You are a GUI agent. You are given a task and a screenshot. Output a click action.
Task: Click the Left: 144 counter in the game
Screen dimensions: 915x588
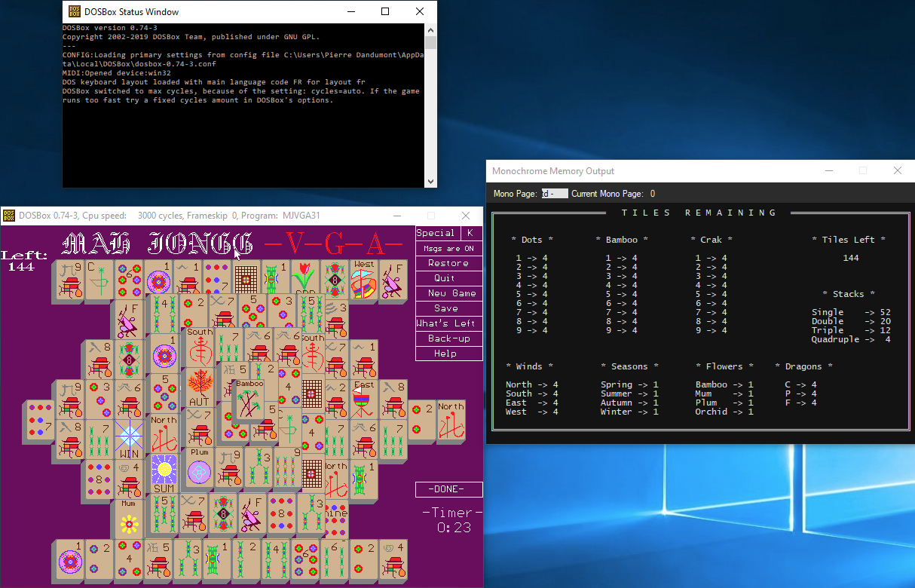[25, 261]
